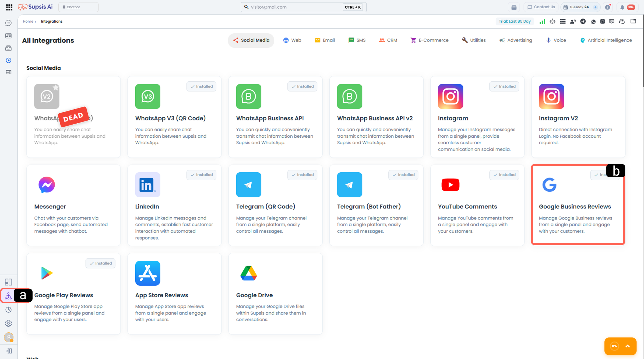The width and height of the screenshot is (644, 359).
Task: Click the 0% progress circle
Action: point(614,346)
